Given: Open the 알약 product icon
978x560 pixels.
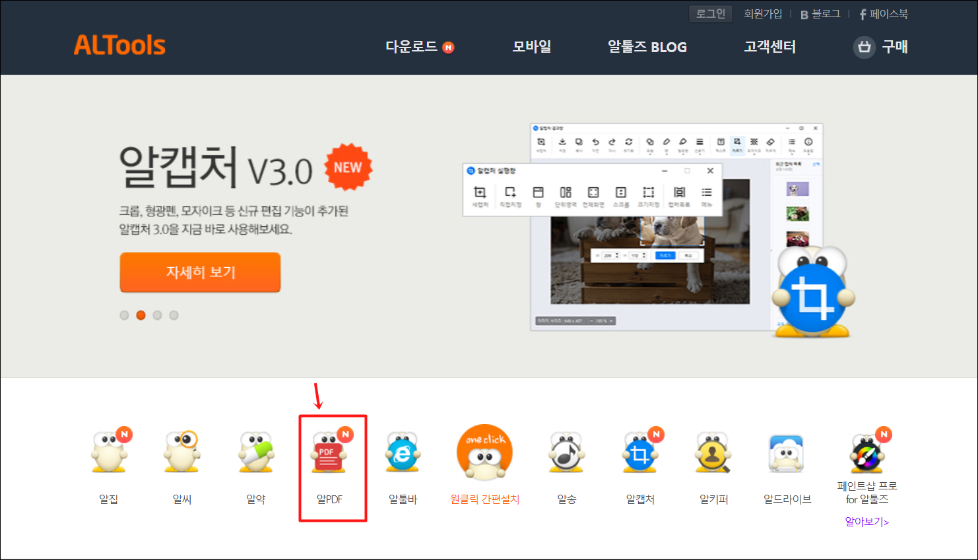Looking at the screenshot, I should coord(256,452).
